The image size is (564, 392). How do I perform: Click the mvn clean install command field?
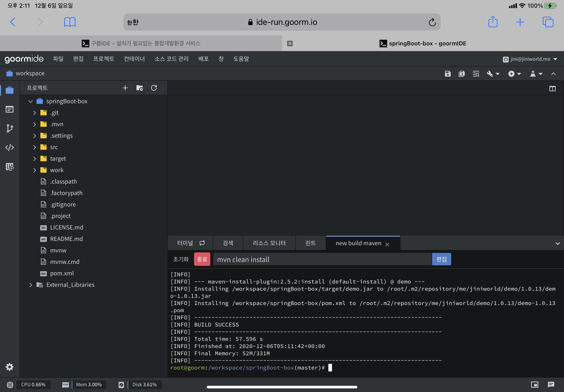pos(322,259)
